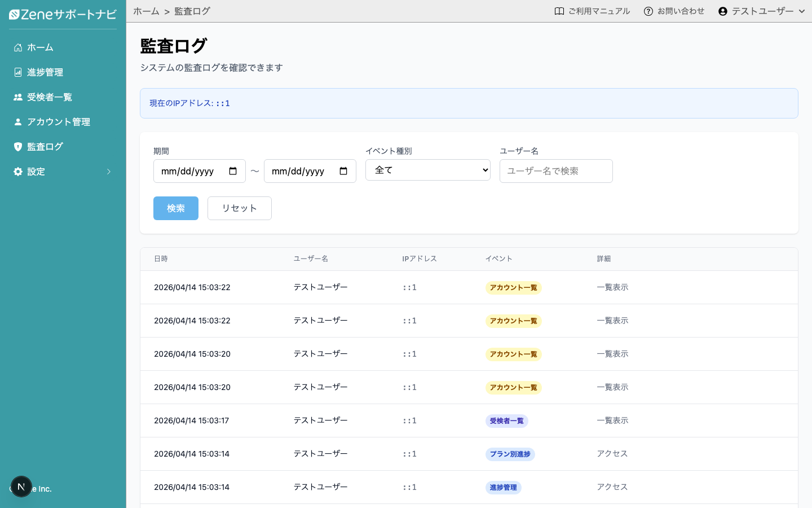Click ホーム breadcrumb link
This screenshot has width=812, height=508.
pos(146,11)
